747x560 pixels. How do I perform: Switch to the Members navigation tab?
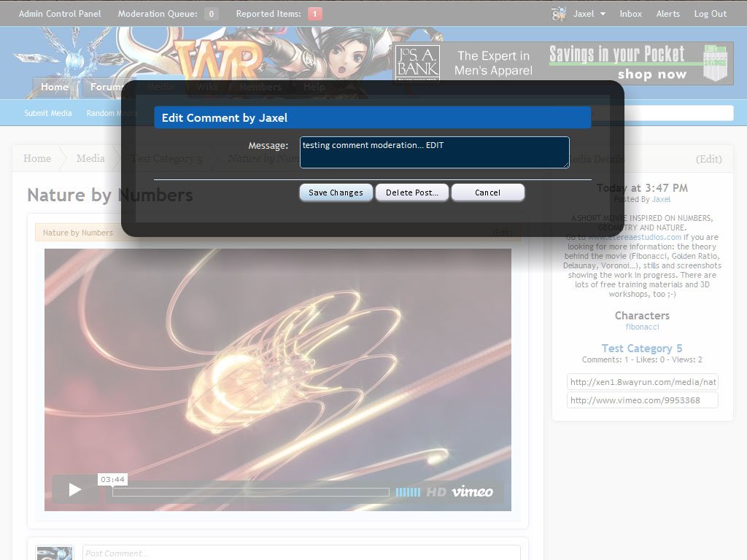[260, 87]
